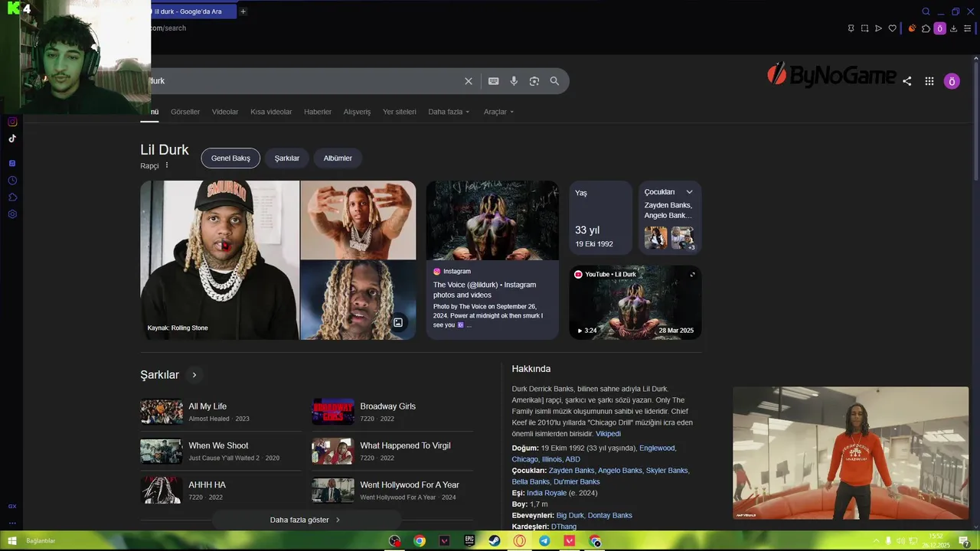Viewport: 980px width, 551px height.
Task: Bookmark page with the heart icon
Action: click(892, 28)
